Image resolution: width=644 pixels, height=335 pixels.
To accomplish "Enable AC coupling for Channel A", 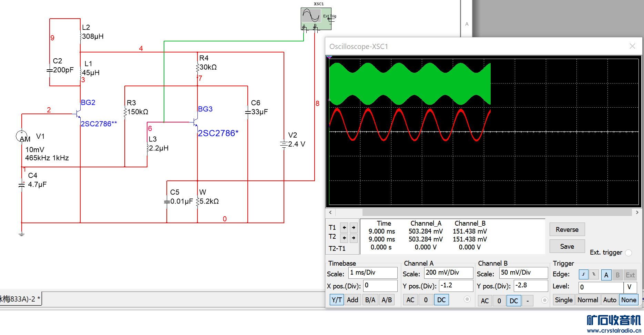I will coord(410,300).
